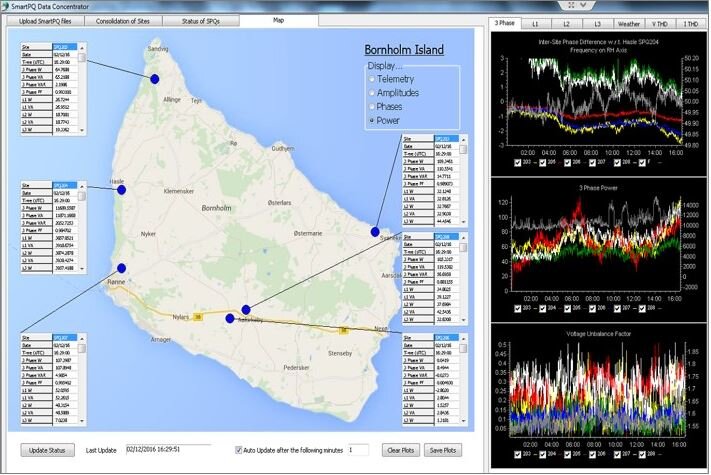Click the Save Plots button
Viewport: 711px width, 475px height.
[x=444, y=450]
